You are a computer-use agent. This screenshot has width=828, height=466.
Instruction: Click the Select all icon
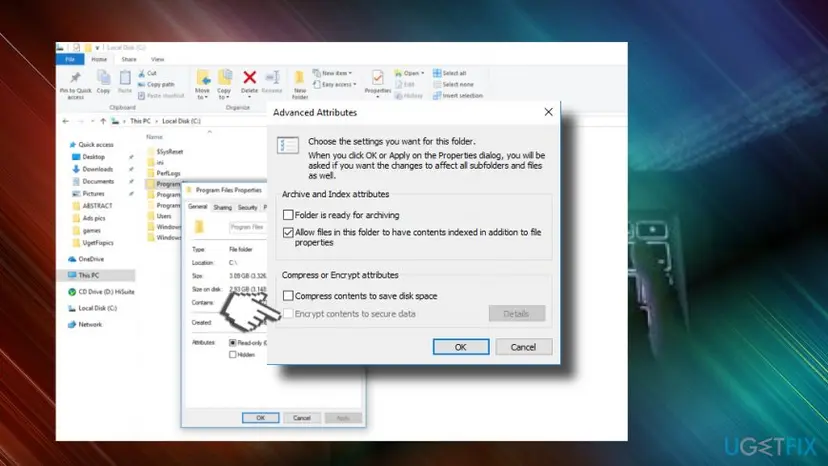(x=437, y=73)
